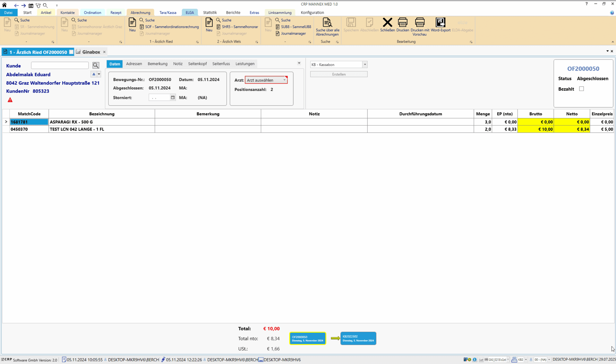Screen dimensions: 616x364
Task: Click the stethoscope icon in quick access bar
Action: (38, 5)
